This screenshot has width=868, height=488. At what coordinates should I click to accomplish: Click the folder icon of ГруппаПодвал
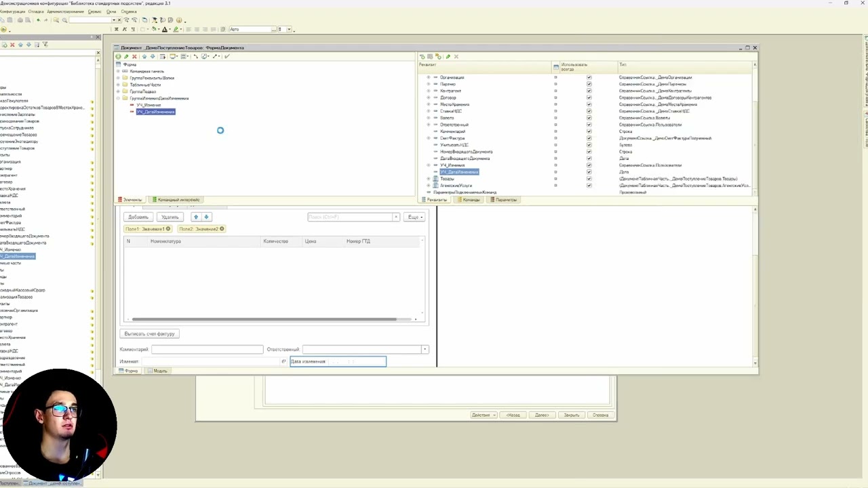125,91
